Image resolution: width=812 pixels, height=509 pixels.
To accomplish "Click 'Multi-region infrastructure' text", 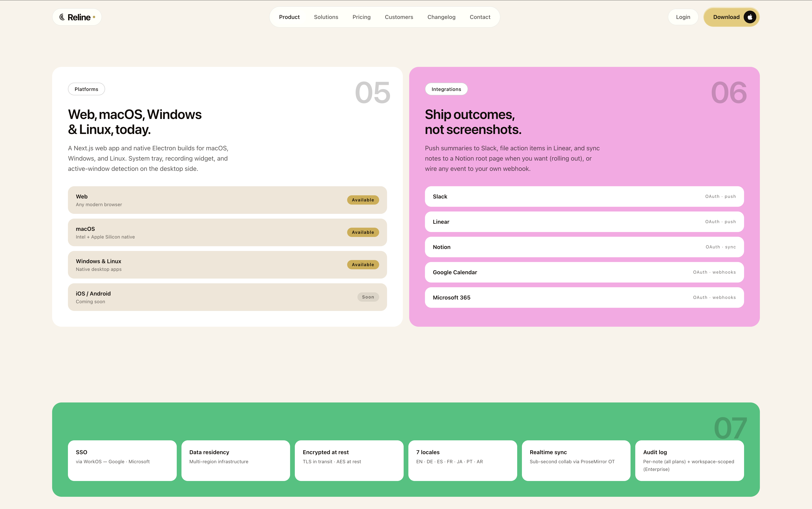I will tap(219, 461).
